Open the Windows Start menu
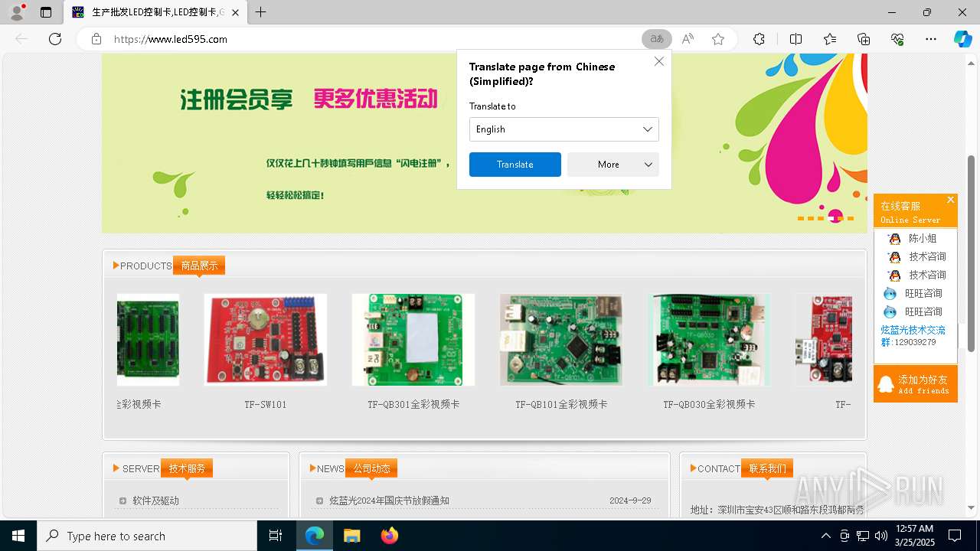This screenshot has height=551, width=980. tap(18, 536)
